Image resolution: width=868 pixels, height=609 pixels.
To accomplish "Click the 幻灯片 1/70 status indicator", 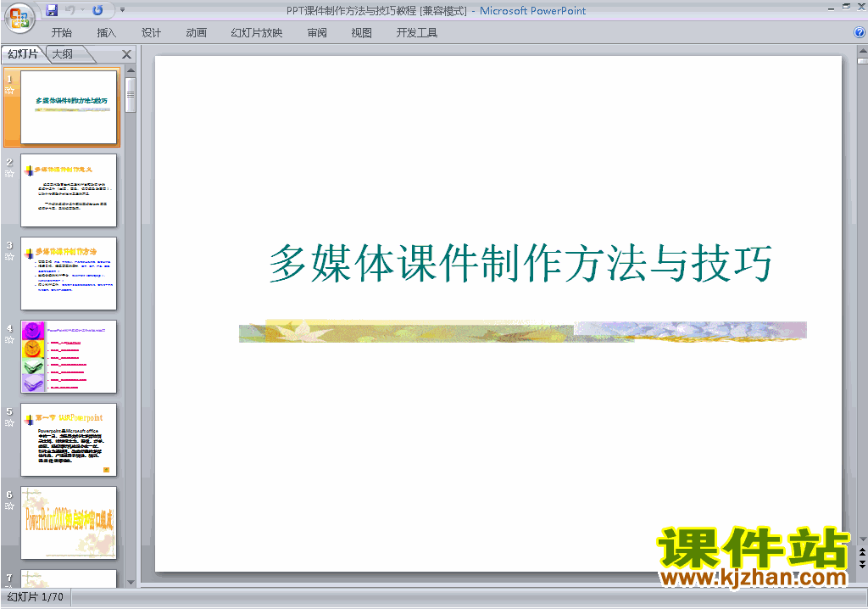I will tap(36, 597).
